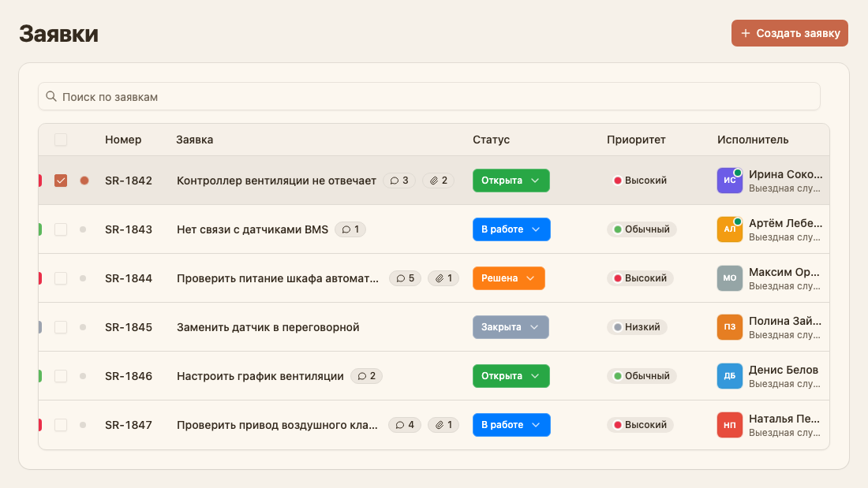Viewport: 868px width, 488px height.
Task: Click the Низкий priority badge on SR-1845
Action: tap(637, 327)
